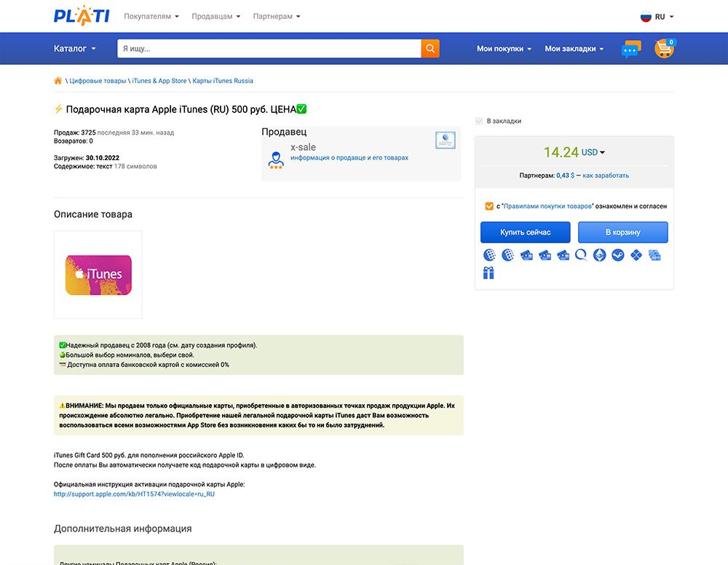Viewport: 728px width, 565px height.
Task: Click the "Большой выбор номиналов, выбери свой." line
Action: tap(127, 355)
